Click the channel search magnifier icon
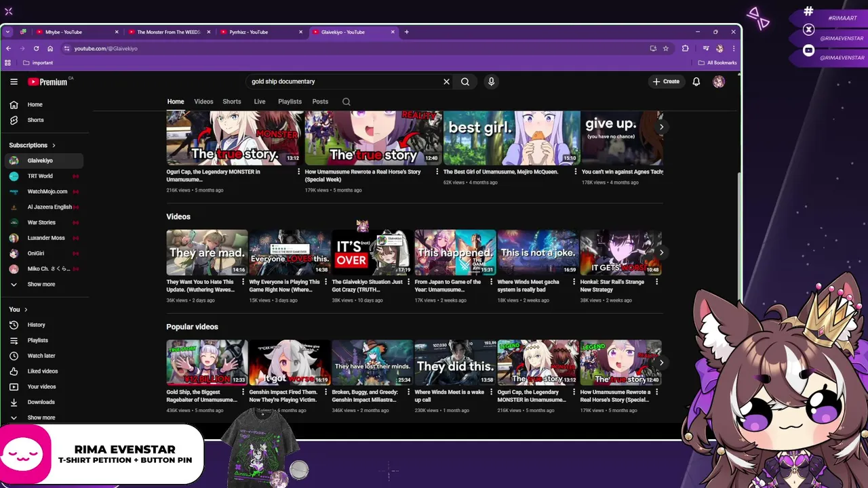This screenshot has width=868, height=488. pyautogui.click(x=347, y=102)
